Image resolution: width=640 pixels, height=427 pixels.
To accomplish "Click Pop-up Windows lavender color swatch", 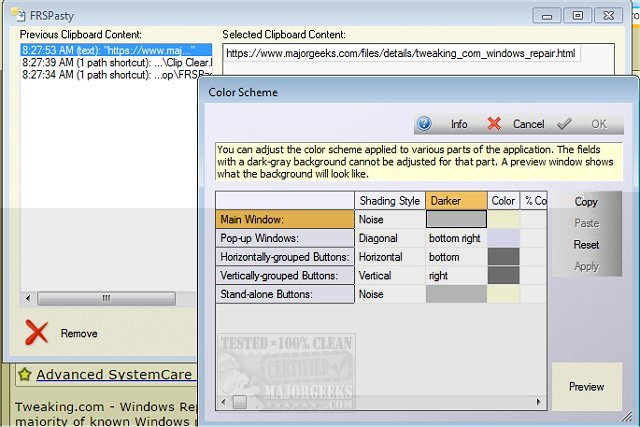I will click(504, 238).
